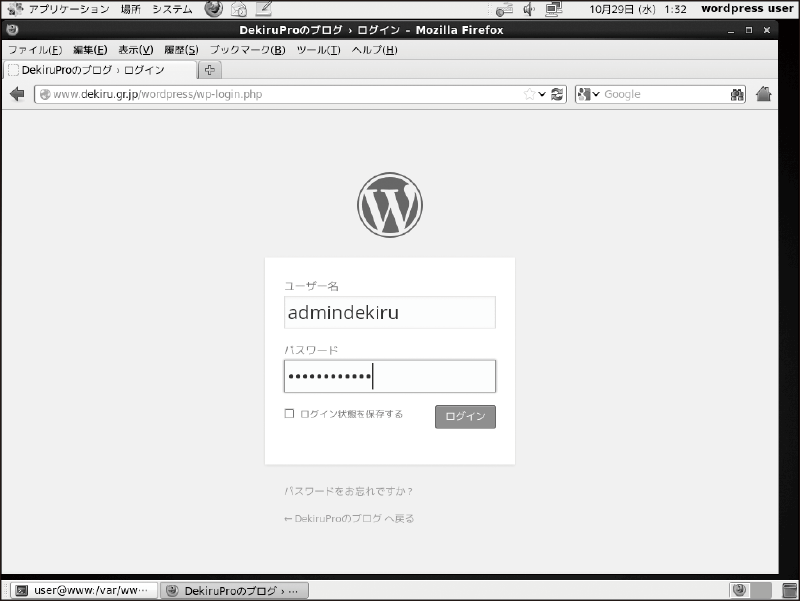Click the ログイン button
800x601 pixels.
tap(465, 417)
